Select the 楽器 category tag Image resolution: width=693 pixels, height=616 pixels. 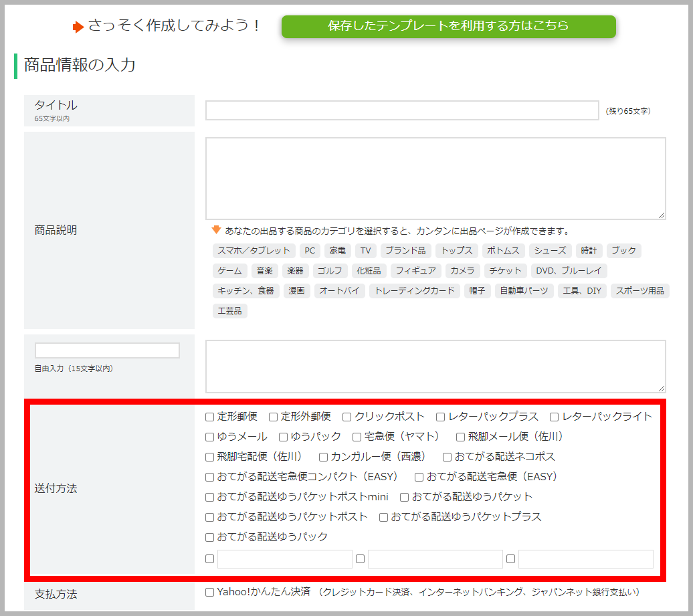[x=295, y=270]
